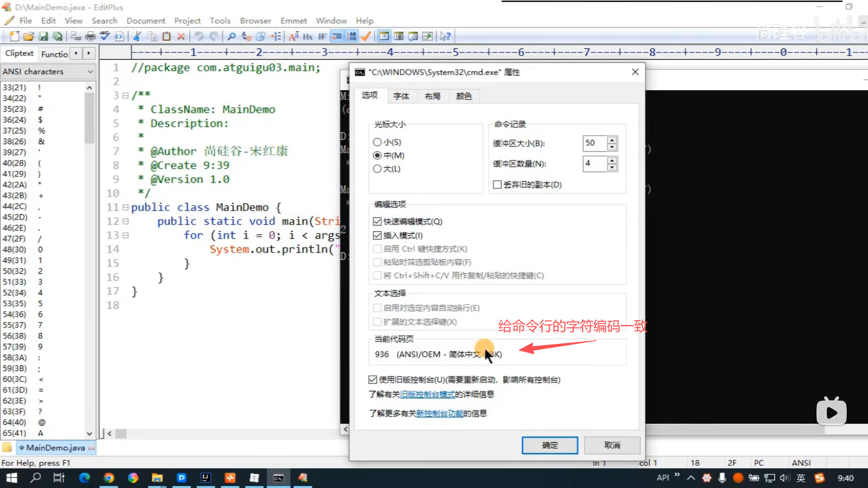Click the Cut scissors icon
This screenshot has height=488, width=868.
point(137,36)
